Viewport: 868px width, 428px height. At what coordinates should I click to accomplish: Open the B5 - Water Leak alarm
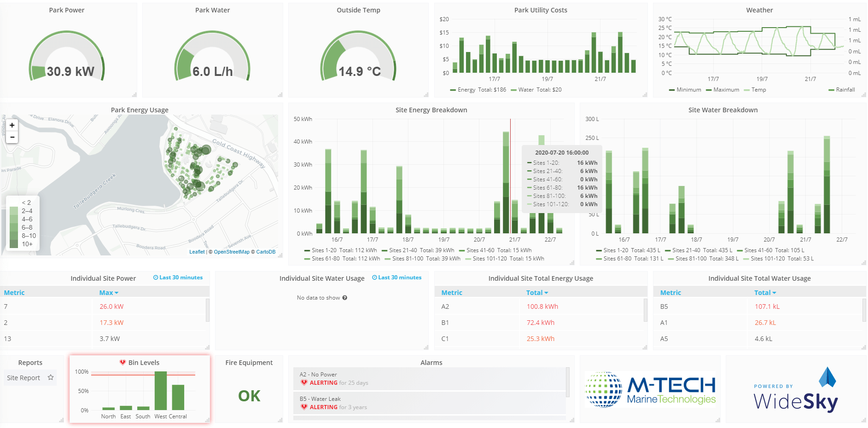429,403
